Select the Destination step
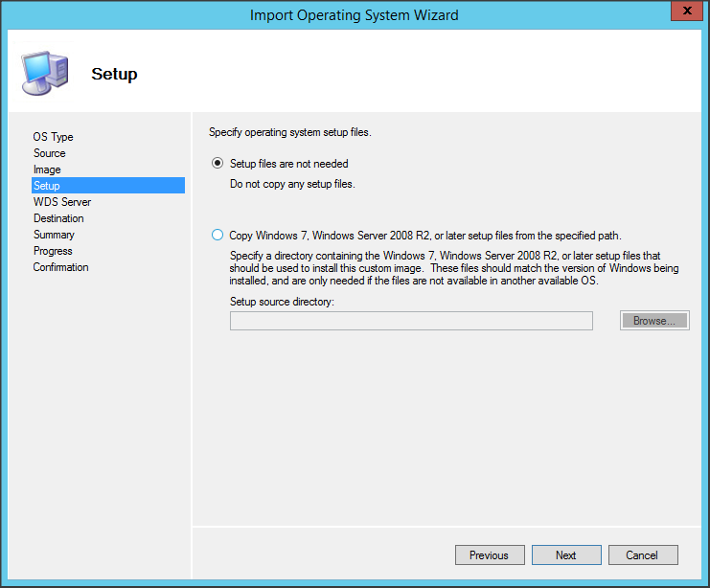The height and width of the screenshot is (588, 710). (x=58, y=218)
